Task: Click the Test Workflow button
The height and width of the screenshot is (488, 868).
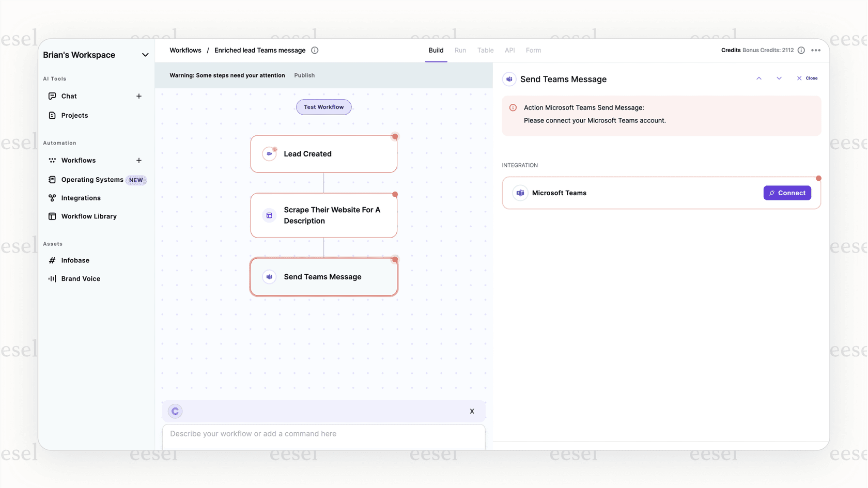Action: click(x=323, y=107)
